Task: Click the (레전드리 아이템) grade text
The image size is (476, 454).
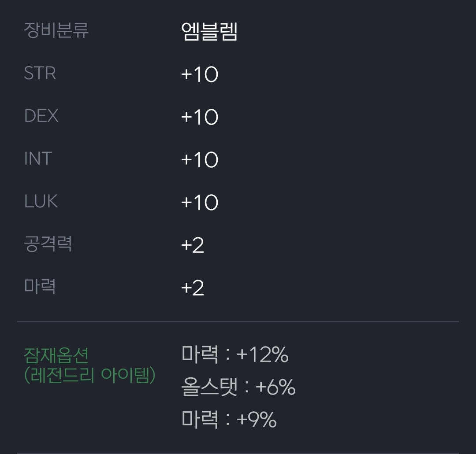Action: (89, 375)
